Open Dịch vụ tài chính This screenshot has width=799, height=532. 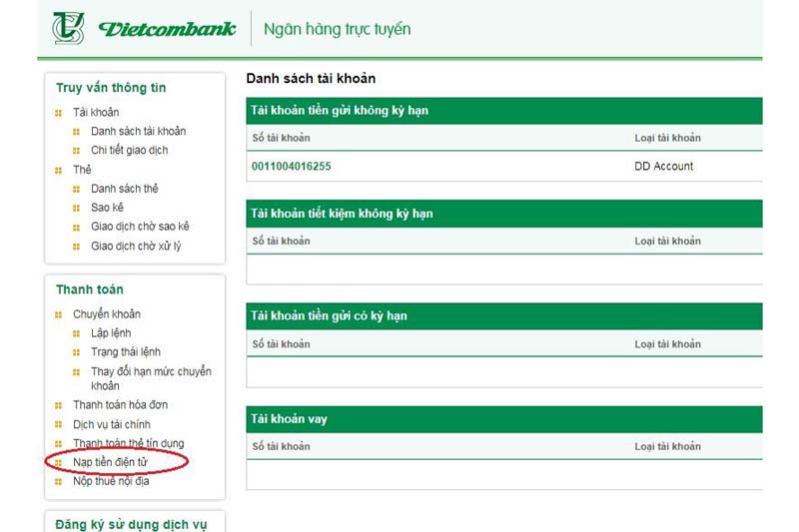[112, 424]
